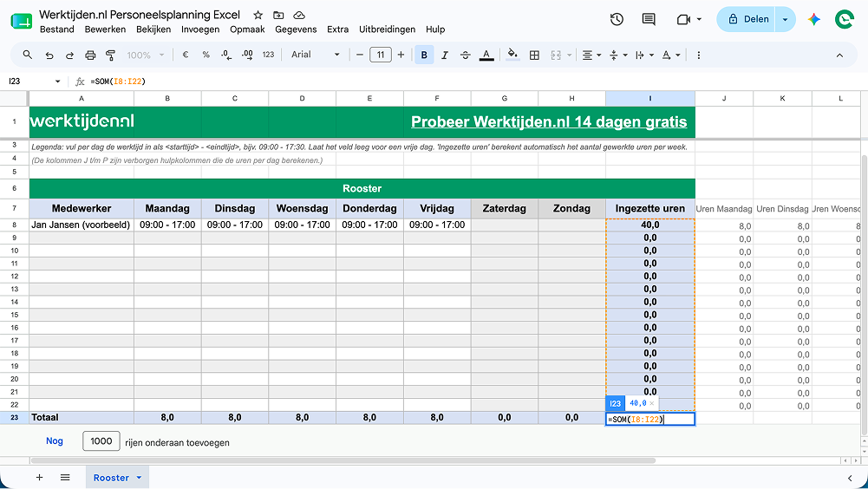The image size is (868, 489).
Task: Open the Google Sheets home icon
Action: click(21, 21)
